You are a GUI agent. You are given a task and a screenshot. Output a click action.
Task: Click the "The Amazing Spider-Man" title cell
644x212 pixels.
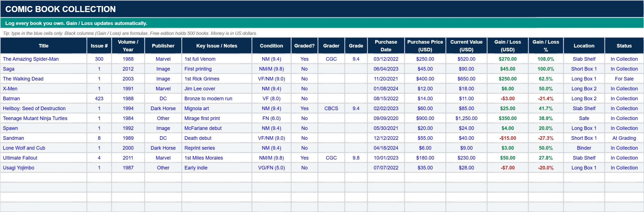coord(44,59)
